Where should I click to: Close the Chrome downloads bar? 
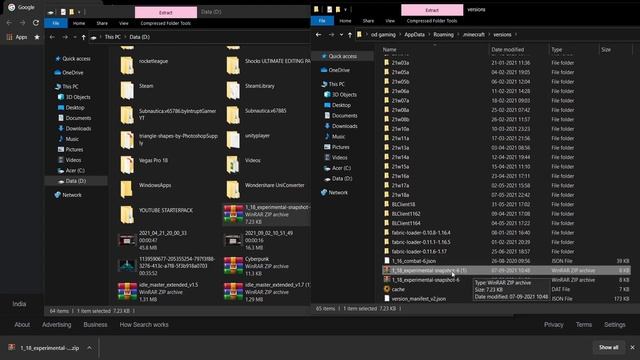click(632, 347)
